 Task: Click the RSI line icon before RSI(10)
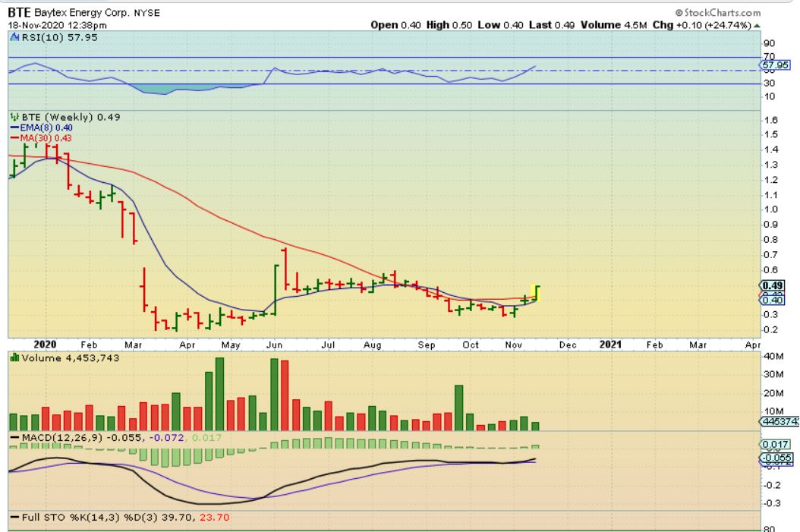point(14,37)
